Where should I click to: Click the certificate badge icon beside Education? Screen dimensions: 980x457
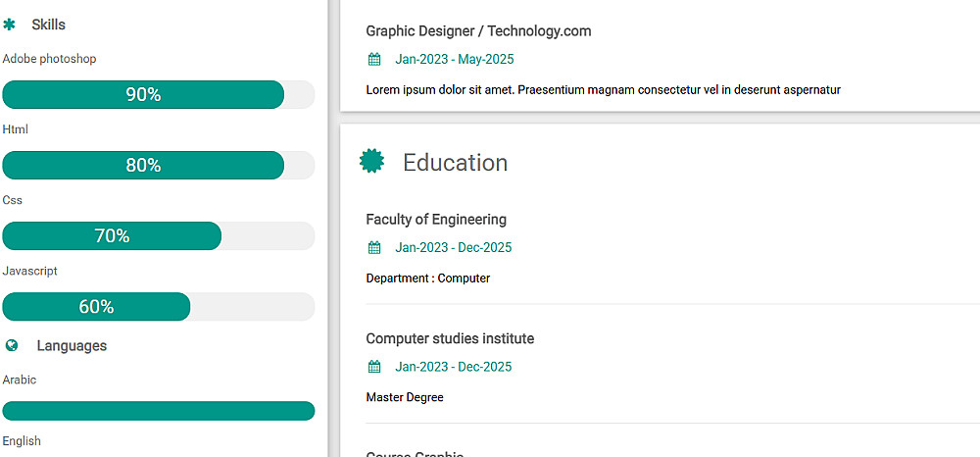[x=371, y=162]
